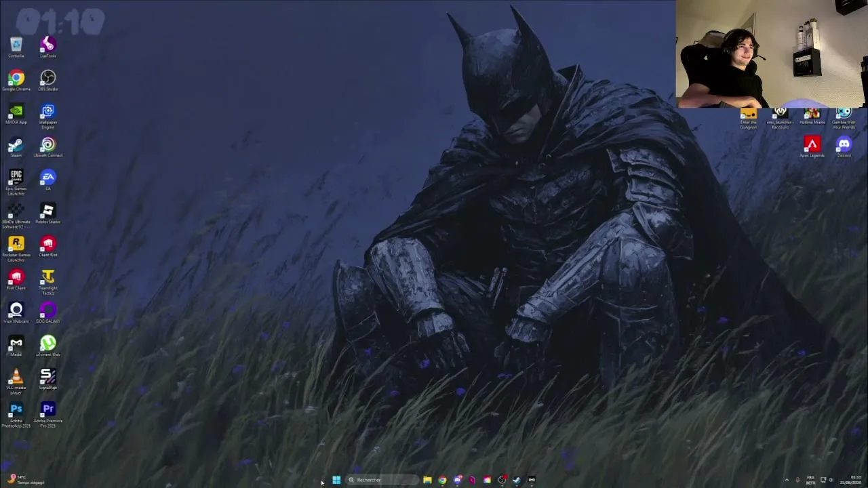Click the Teamfight Tactics desktop icon
This screenshot has width=868, height=488.
click(x=47, y=282)
